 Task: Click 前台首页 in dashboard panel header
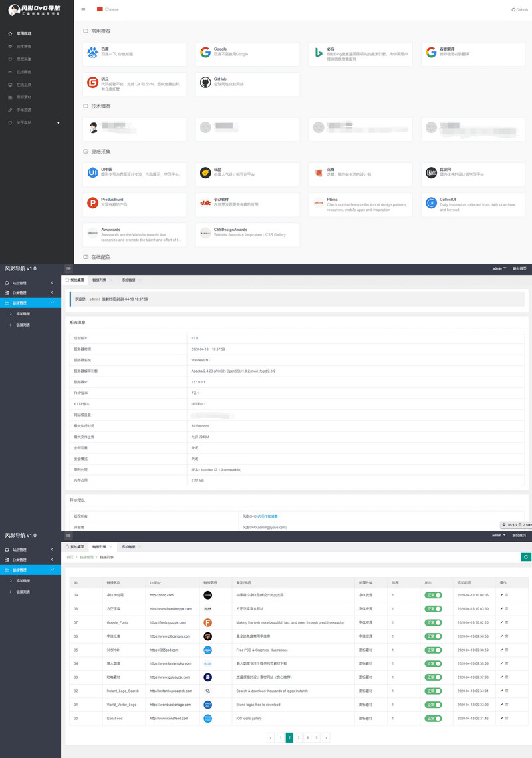click(520, 268)
